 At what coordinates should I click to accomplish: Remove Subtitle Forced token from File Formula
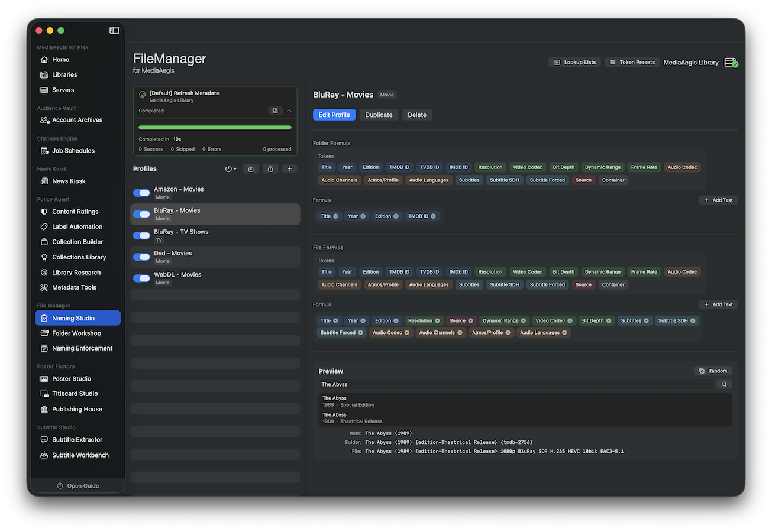(360, 333)
